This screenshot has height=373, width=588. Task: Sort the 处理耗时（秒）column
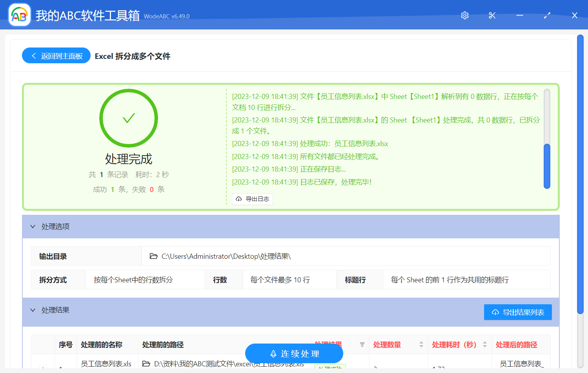(x=485, y=344)
